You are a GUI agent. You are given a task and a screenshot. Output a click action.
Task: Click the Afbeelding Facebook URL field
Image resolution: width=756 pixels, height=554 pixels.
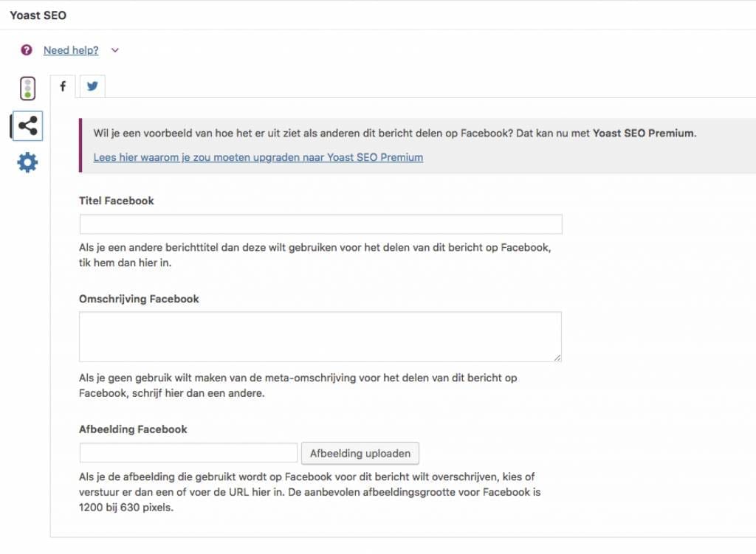(x=188, y=453)
